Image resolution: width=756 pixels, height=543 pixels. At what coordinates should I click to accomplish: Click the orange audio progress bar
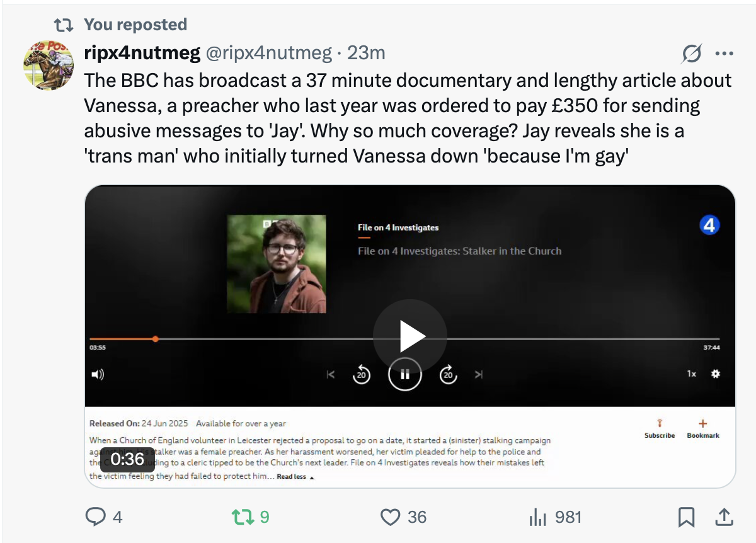pos(123,339)
